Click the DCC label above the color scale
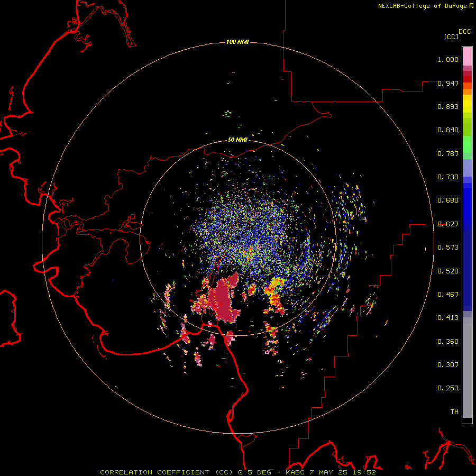476x476 pixels. [x=464, y=32]
